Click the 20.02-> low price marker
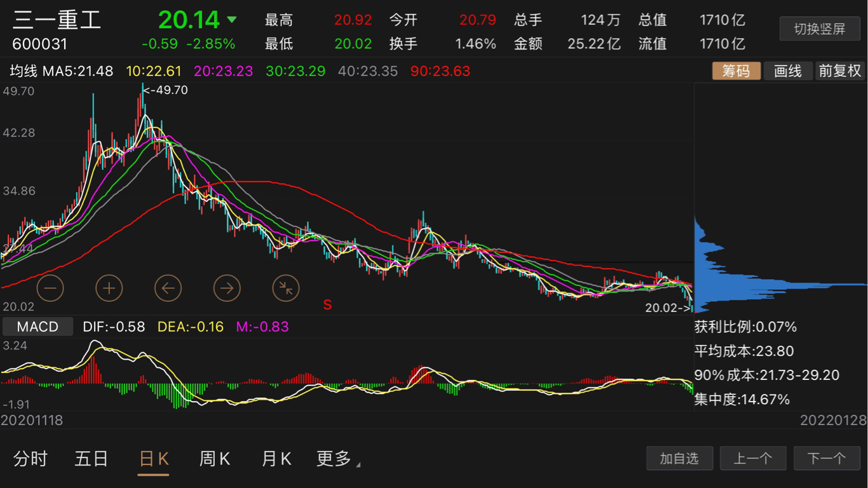 [x=668, y=308]
